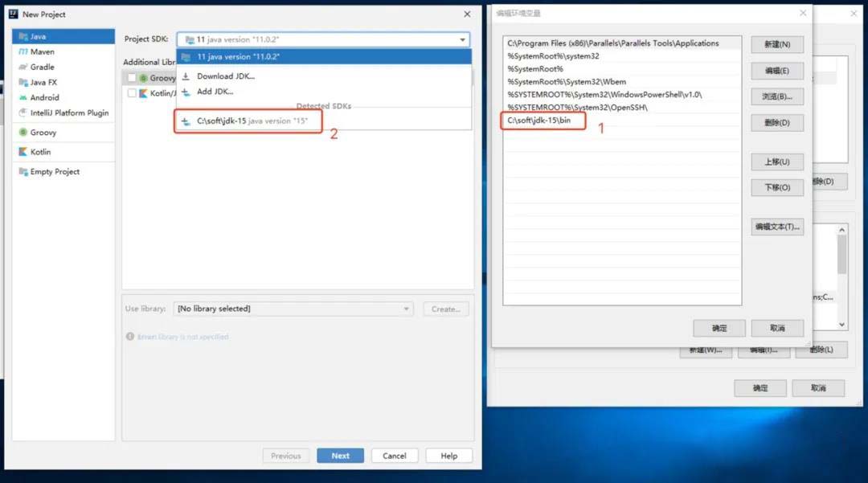Select Java project type in sidebar
868x483 pixels.
[x=63, y=36]
